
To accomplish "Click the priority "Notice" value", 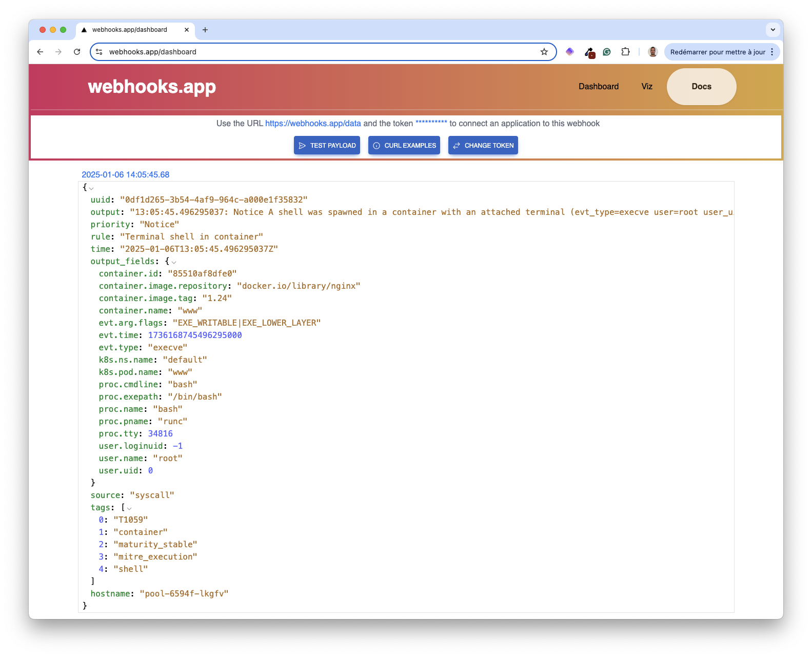I will coord(160,224).
